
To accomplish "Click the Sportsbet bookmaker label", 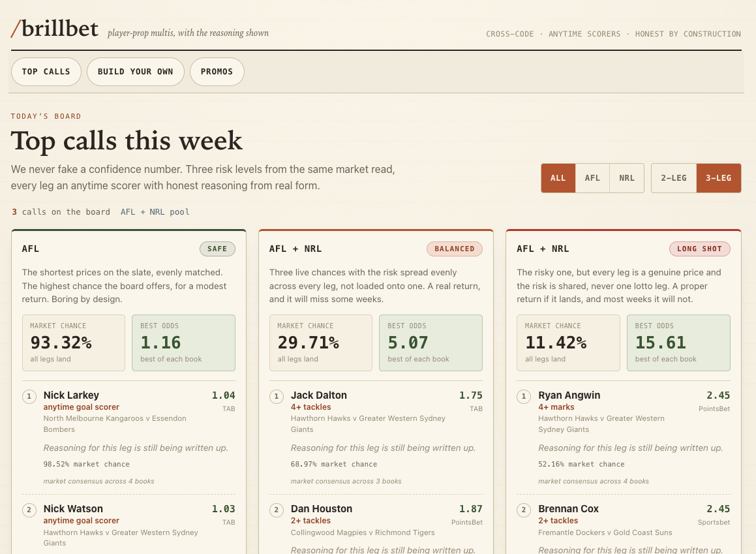I will 714,523.
